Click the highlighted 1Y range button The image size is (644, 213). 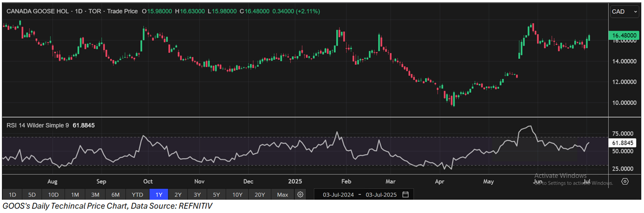[x=159, y=194]
